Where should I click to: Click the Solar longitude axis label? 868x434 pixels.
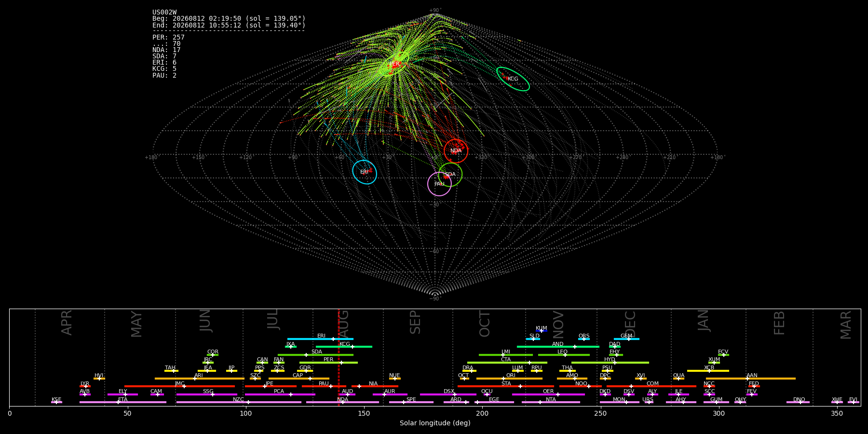point(435,423)
